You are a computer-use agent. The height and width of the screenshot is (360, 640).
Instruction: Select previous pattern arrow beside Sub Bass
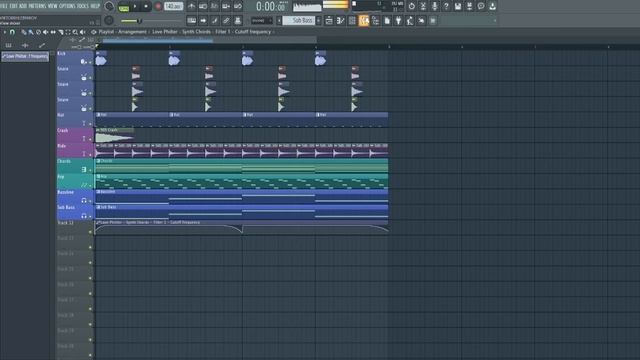(x=279, y=20)
